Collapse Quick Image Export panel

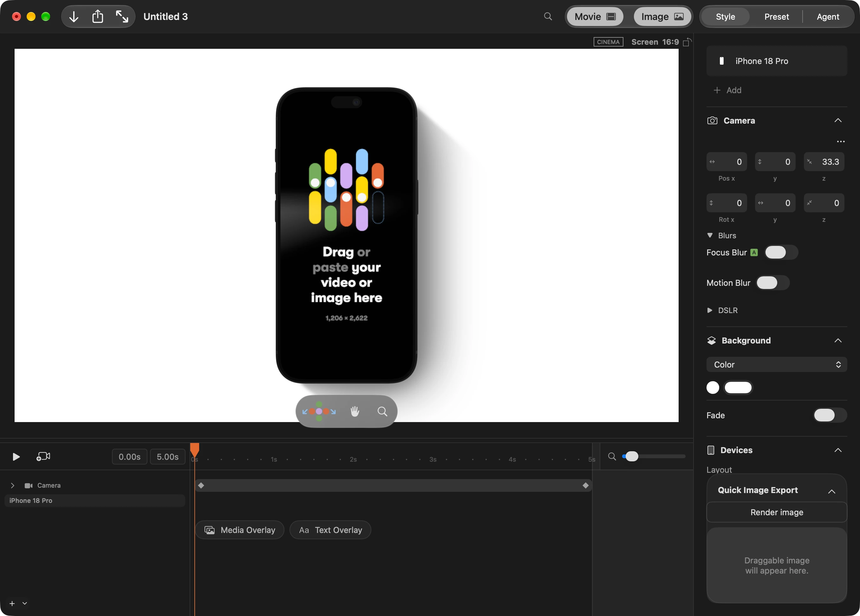(831, 491)
